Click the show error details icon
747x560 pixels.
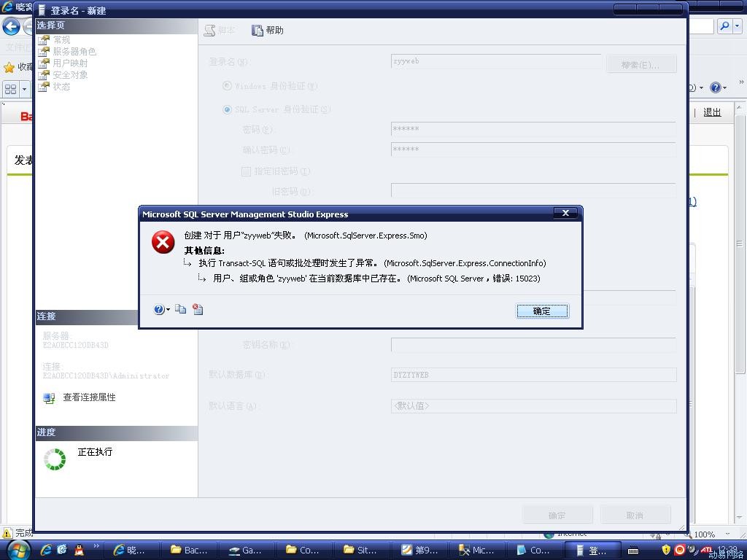(x=198, y=310)
